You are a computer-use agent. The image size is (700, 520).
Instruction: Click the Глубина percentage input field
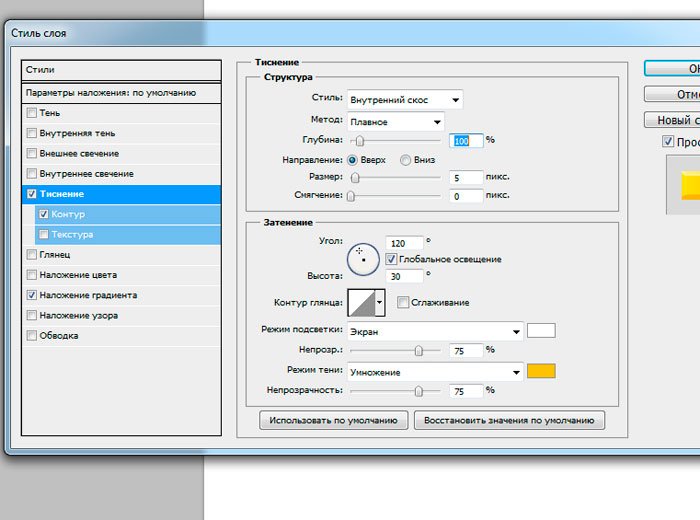466,141
